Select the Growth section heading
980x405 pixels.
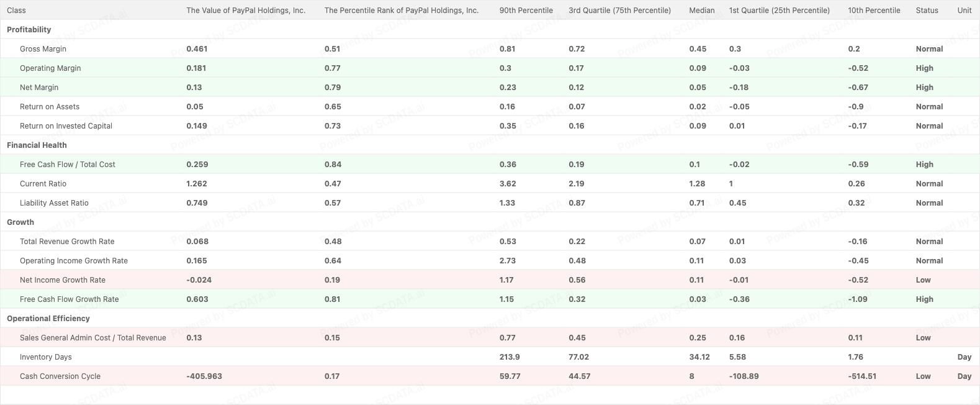20,222
